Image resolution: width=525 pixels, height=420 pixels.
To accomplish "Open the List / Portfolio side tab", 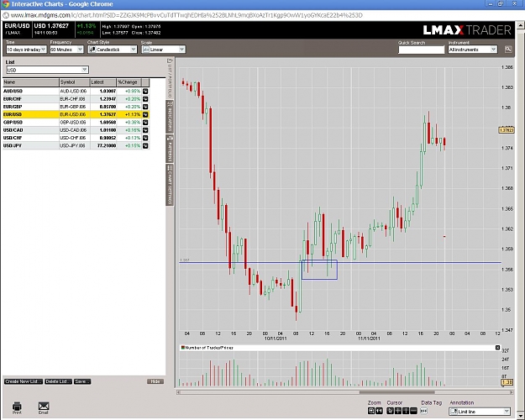I will pyautogui.click(x=170, y=78).
